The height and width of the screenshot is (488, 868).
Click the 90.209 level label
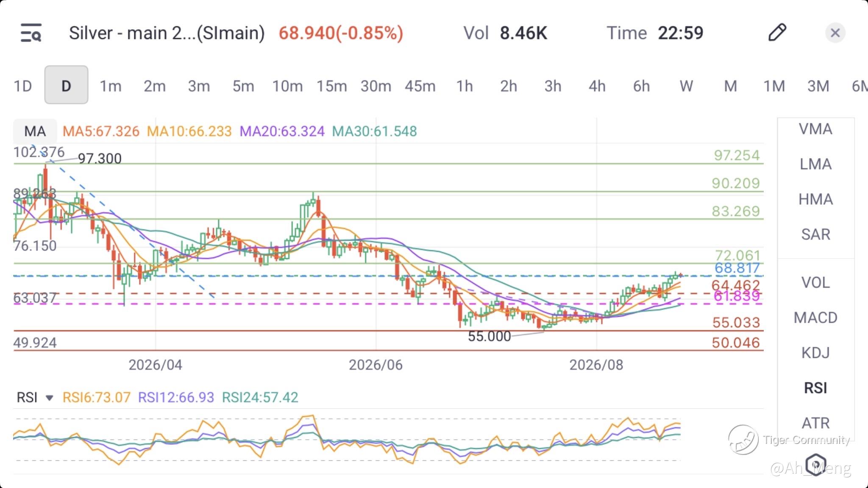(x=736, y=183)
